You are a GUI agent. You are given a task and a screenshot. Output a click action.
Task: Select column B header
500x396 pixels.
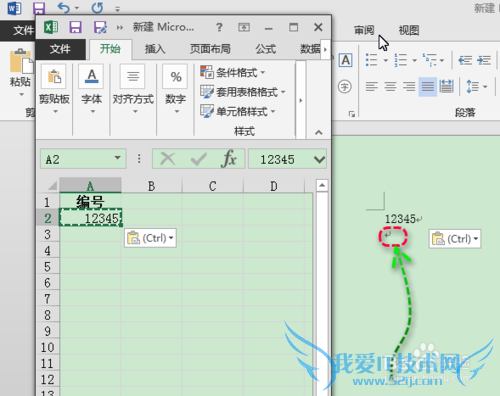(151, 186)
